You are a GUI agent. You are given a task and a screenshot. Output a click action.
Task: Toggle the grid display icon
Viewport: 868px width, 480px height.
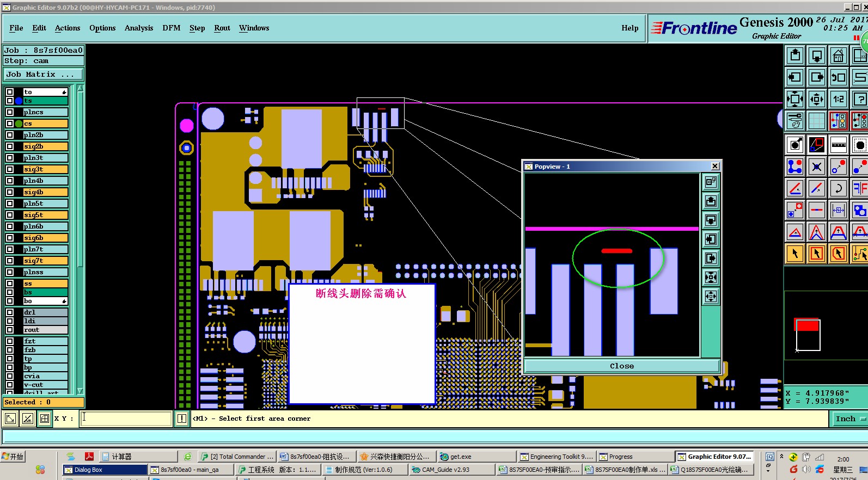[817, 120]
